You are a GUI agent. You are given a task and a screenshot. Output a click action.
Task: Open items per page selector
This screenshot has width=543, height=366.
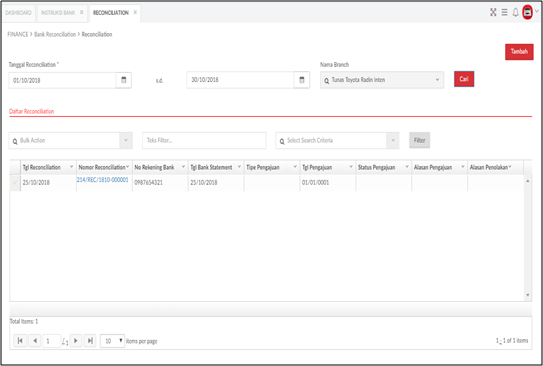point(112,341)
